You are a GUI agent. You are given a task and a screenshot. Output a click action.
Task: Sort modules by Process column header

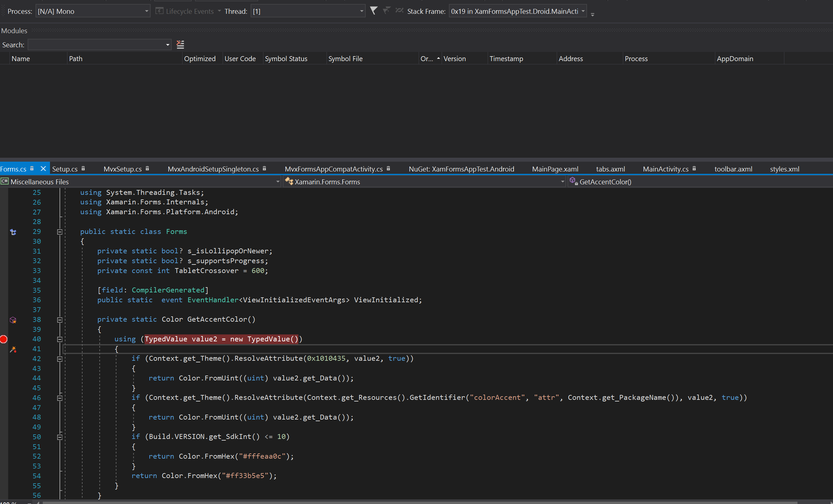click(669, 58)
